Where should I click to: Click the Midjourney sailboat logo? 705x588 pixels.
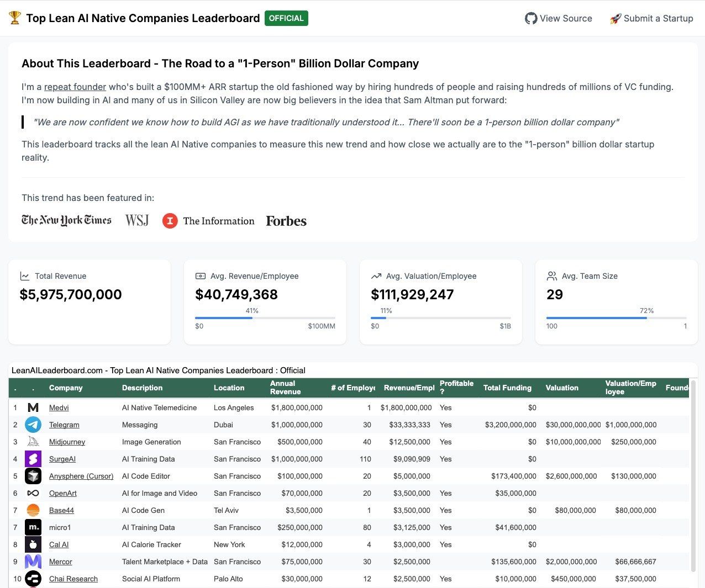pyautogui.click(x=33, y=442)
